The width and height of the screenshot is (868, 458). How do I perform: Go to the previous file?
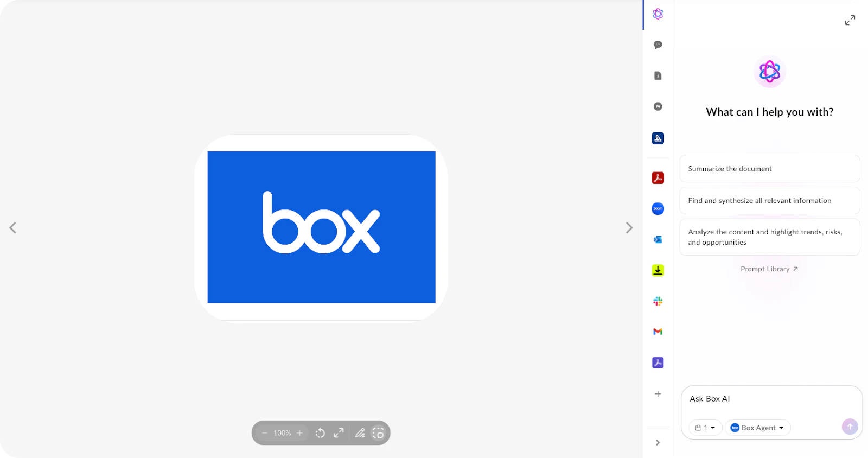coord(12,228)
